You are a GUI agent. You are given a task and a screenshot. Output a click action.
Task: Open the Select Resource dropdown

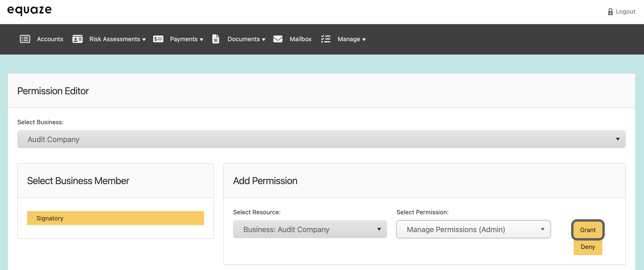310,230
